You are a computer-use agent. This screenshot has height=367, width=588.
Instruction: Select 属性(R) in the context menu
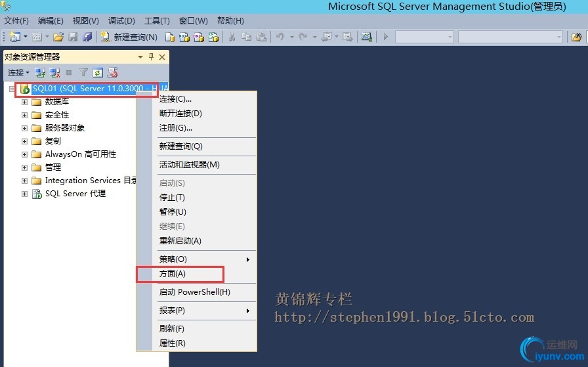[x=196, y=343]
